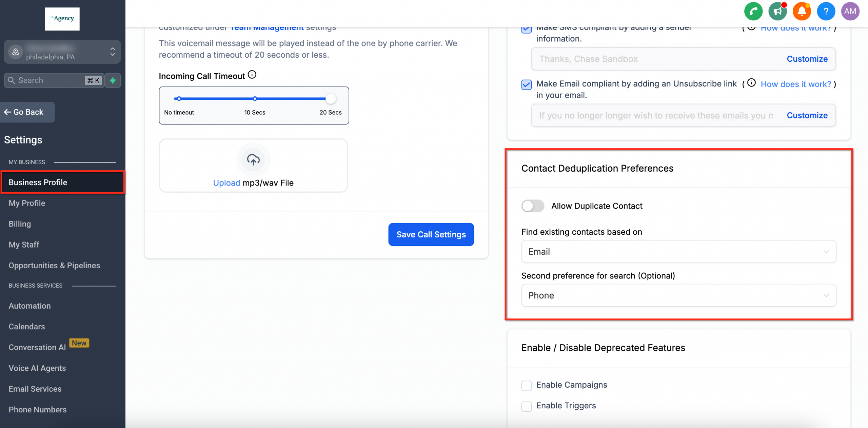Viewport: 868px width, 428px height.
Task: Open the AM profile avatar menu
Action: [850, 11]
